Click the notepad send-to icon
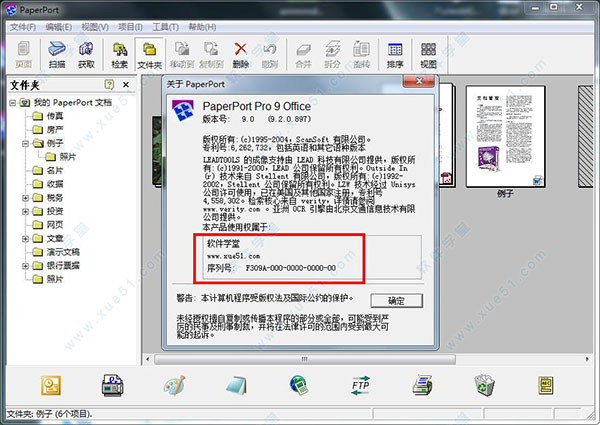The image size is (600, 425). [236, 385]
